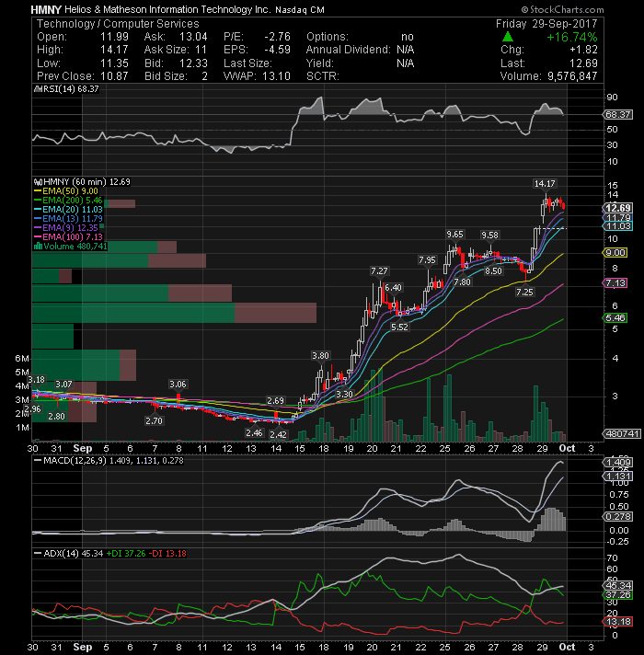This screenshot has width=644, height=655.
Task: Click the 12.69 last price axis tag
Action: [x=617, y=208]
